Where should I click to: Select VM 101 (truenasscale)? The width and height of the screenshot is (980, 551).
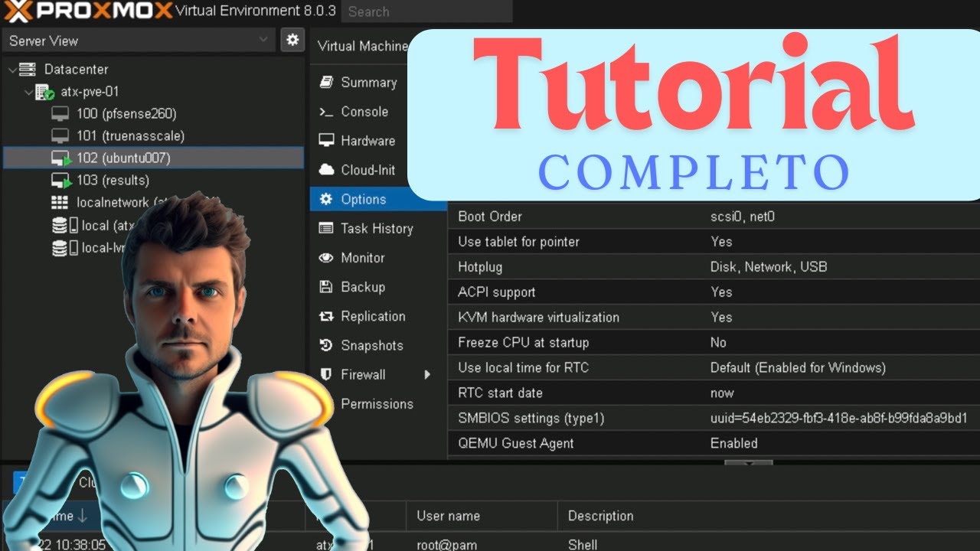[130, 136]
